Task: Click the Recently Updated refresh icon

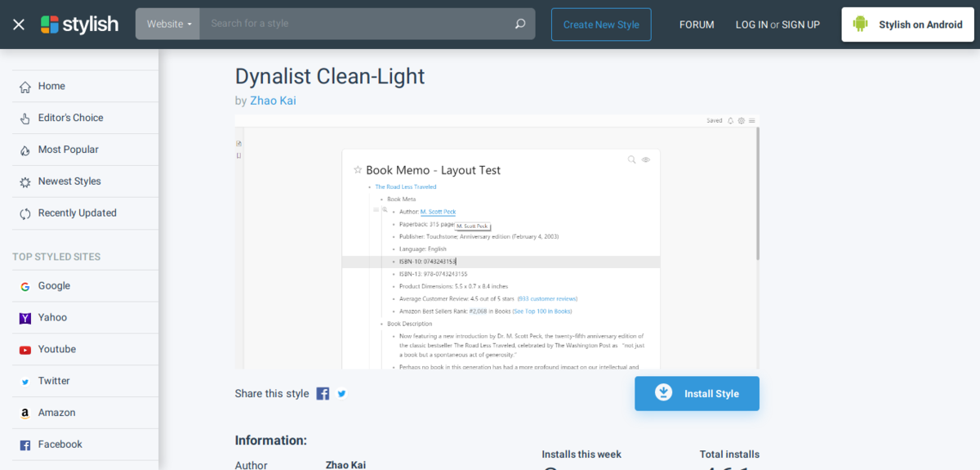Action: (x=24, y=214)
